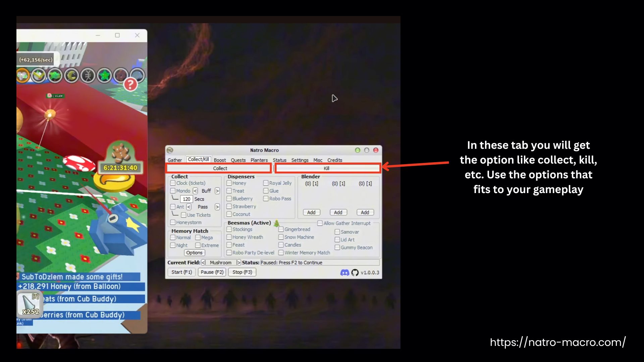Check the Royal Jelly dispenser option
The image size is (644, 362).
point(266,183)
